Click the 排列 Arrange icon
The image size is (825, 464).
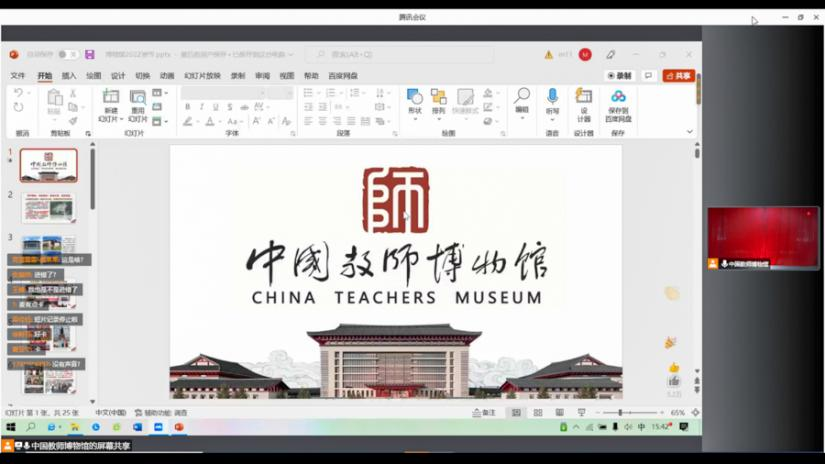click(x=438, y=98)
